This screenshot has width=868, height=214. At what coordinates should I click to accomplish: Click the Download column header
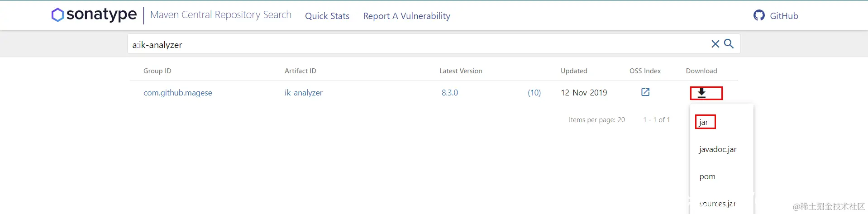pyautogui.click(x=701, y=71)
